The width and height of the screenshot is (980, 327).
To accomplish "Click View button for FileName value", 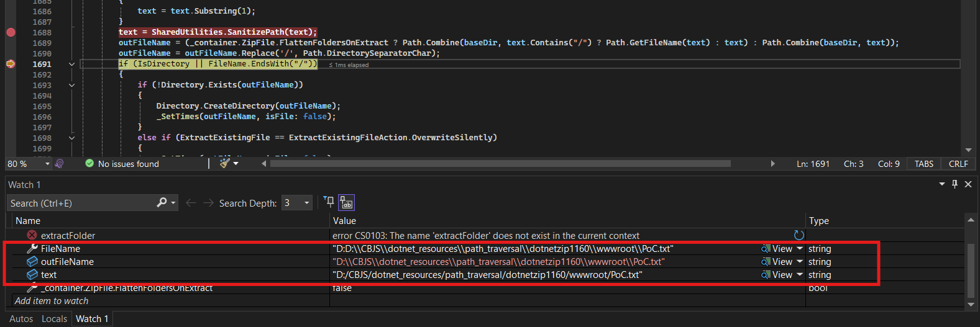I will [777, 249].
